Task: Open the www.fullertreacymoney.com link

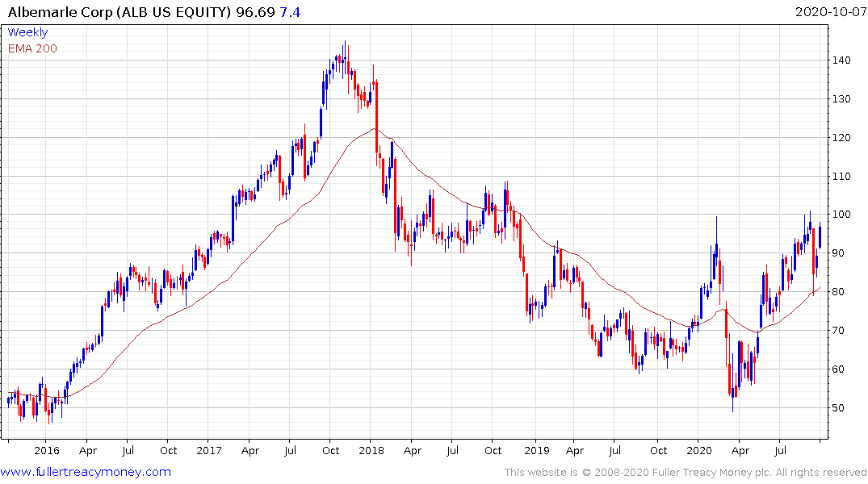Action: pyautogui.click(x=86, y=472)
